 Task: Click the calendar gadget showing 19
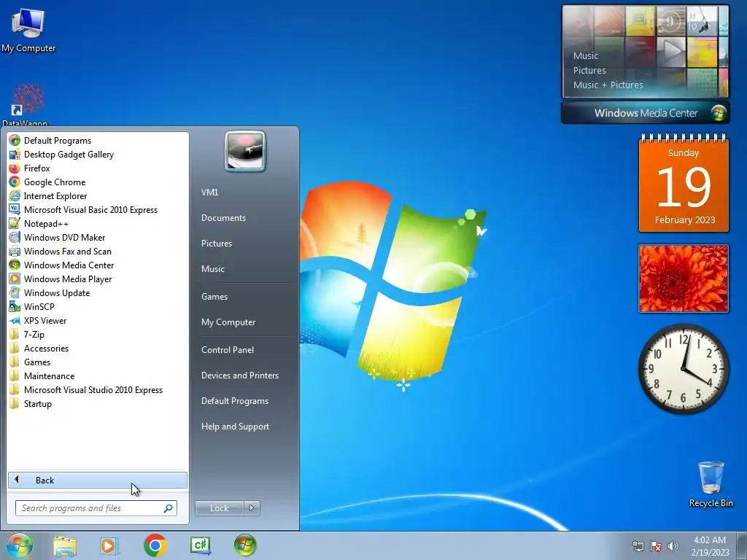point(684,184)
